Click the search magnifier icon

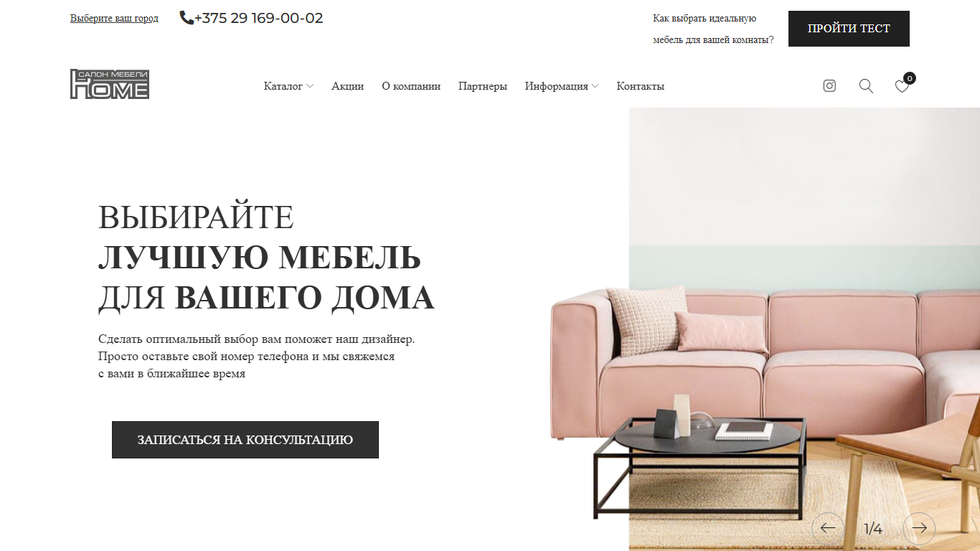[866, 86]
